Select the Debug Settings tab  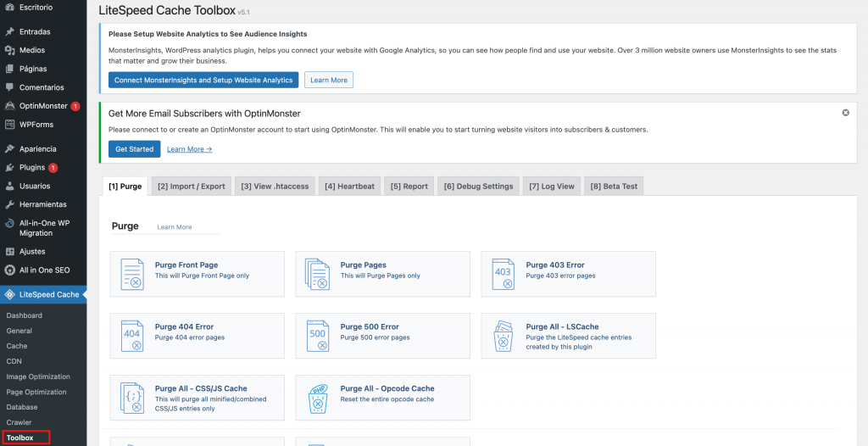tap(478, 187)
